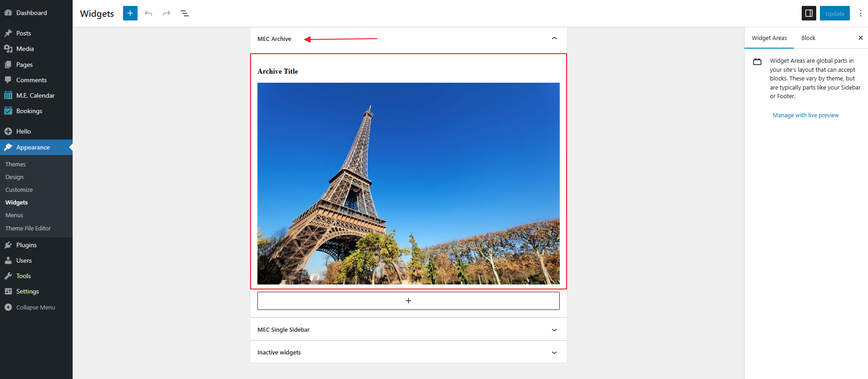
Task: Click the blue block inserter plus icon
Action: [x=130, y=13]
